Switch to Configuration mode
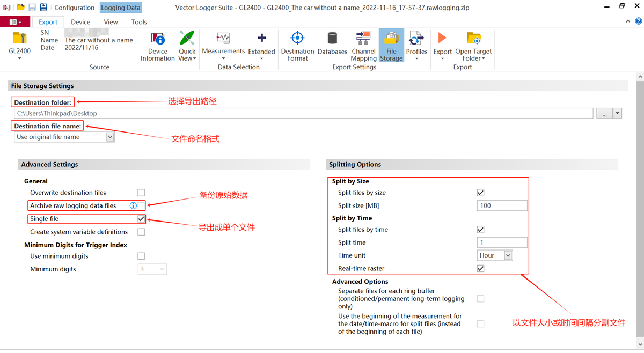Viewport: 644px width, 353px height. pyautogui.click(x=74, y=8)
